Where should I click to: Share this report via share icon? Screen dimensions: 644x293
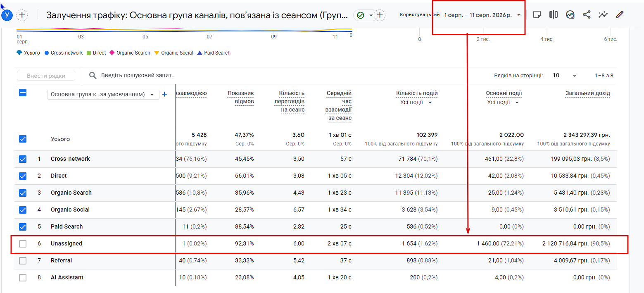tap(587, 15)
